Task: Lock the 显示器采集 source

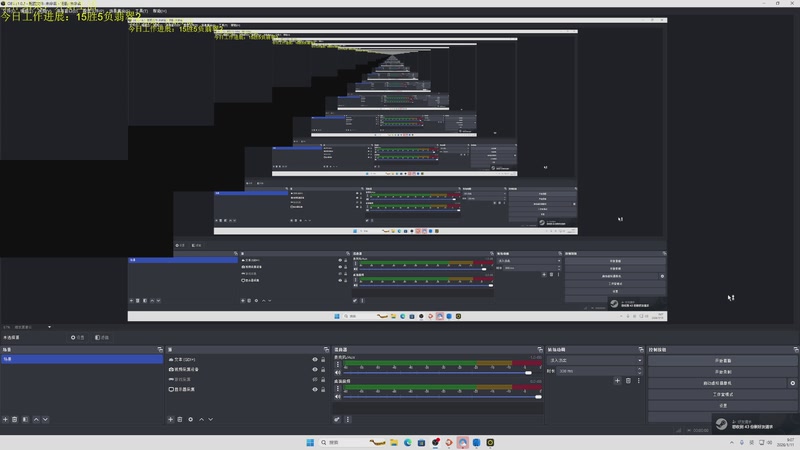Action: (x=323, y=389)
